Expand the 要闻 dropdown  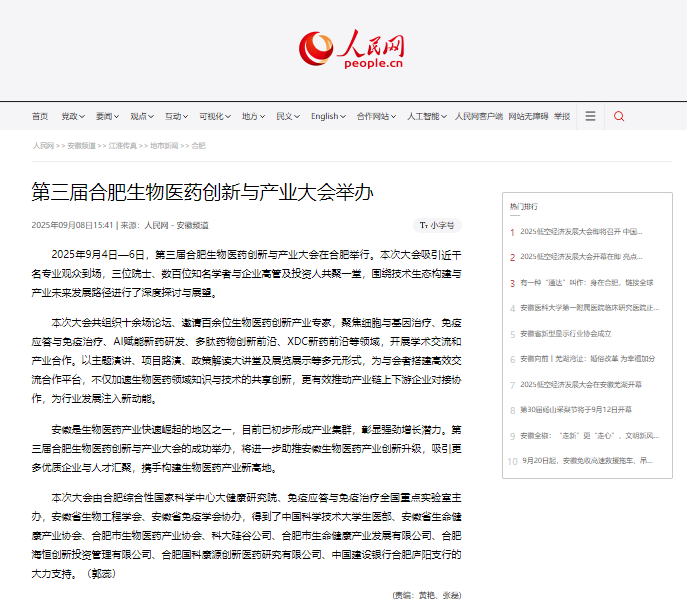[x=107, y=116]
